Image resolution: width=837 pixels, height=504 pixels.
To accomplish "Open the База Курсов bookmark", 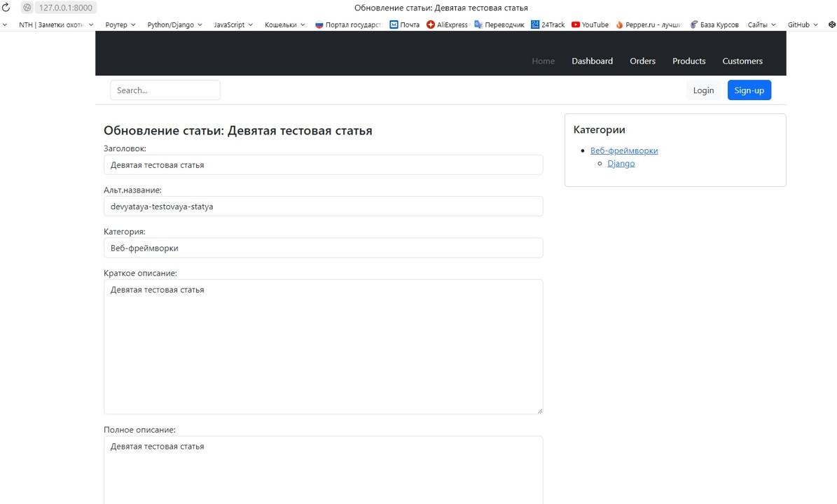I will tap(714, 24).
